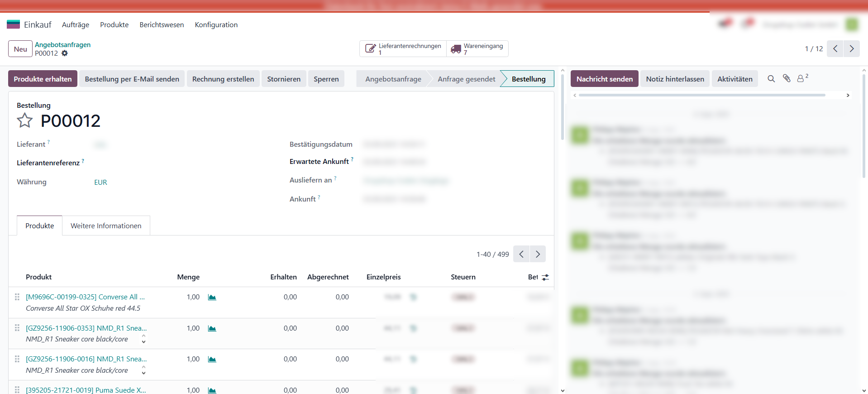This screenshot has width=868, height=394.
Task: Select the Anfrage gesendet status stage
Action: [466, 79]
